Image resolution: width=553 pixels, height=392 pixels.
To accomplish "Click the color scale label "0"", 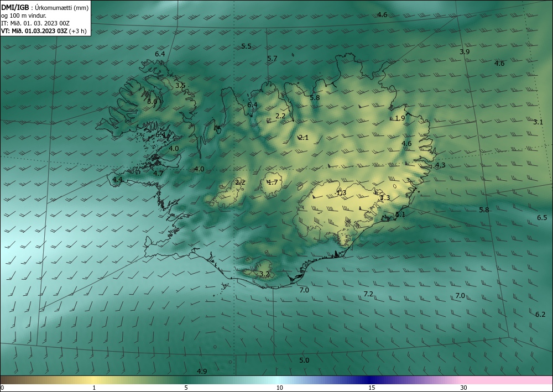I will tap(2, 388).
